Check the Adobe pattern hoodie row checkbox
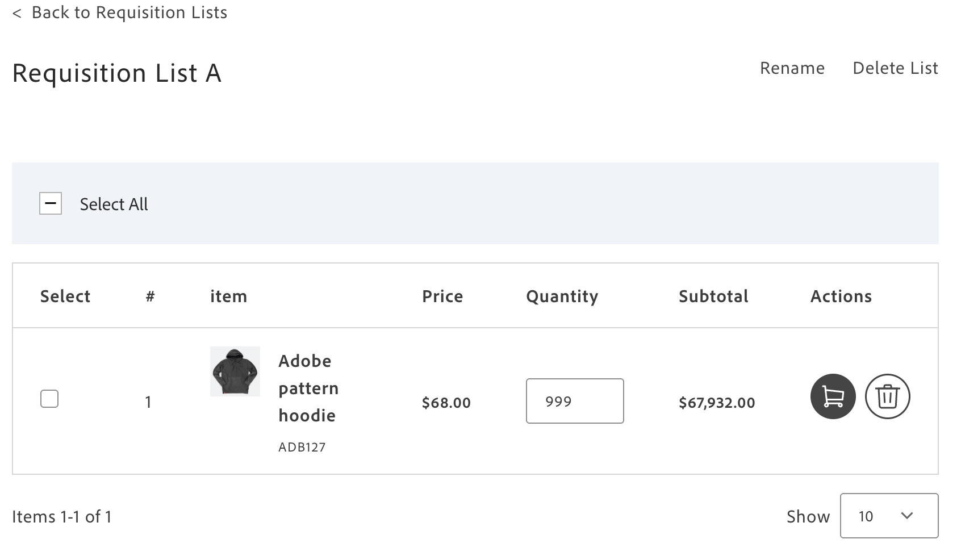 [49, 399]
